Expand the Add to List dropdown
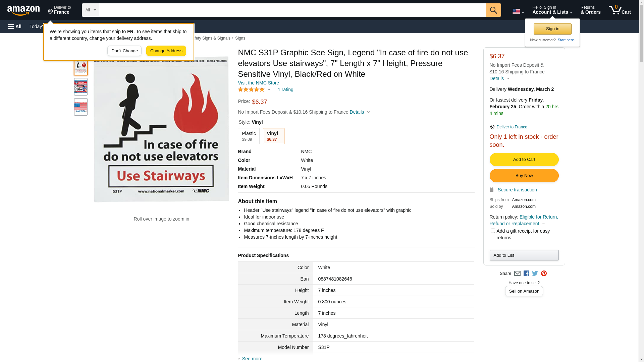644x362 pixels. (x=524, y=255)
